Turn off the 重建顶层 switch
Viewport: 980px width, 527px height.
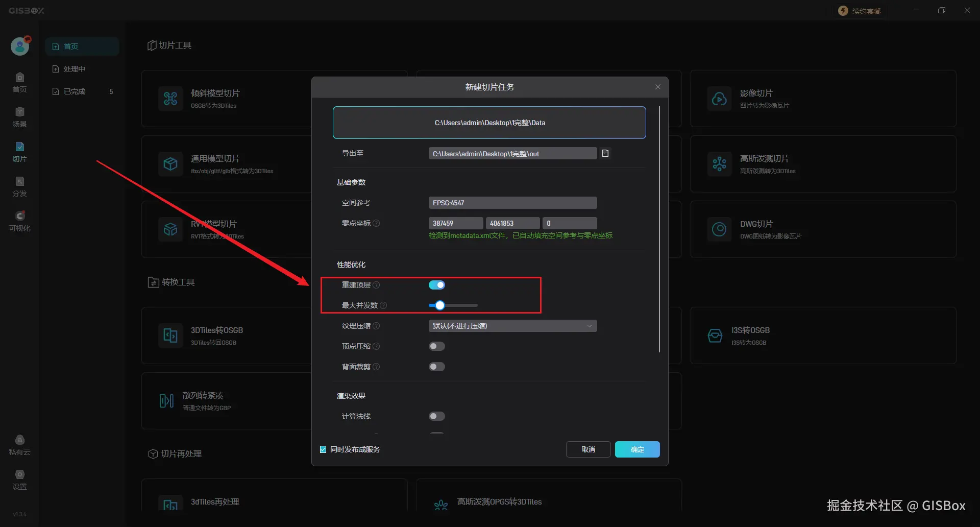click(x=437, y=285)
